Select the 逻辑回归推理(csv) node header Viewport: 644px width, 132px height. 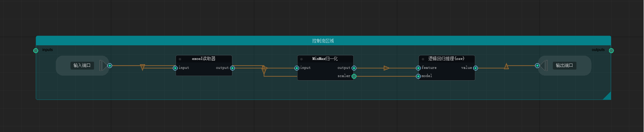click(447, 59)
